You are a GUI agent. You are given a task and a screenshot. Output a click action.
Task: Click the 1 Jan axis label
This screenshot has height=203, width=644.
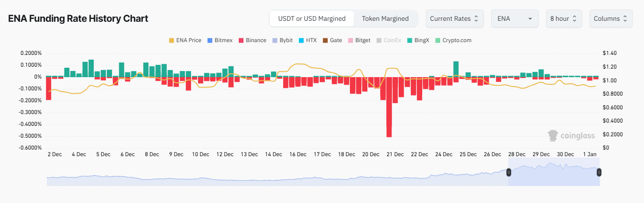click(590, 154)
